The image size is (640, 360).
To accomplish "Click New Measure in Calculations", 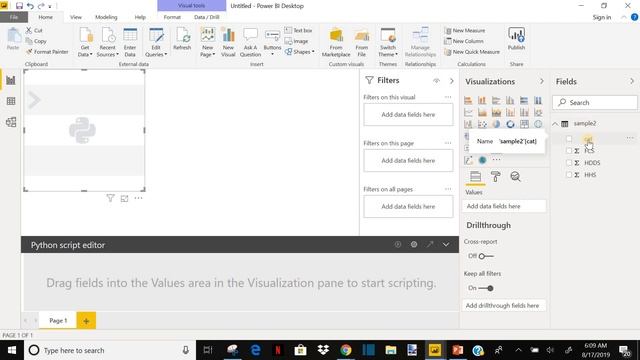I will click(x=465, y=30).
